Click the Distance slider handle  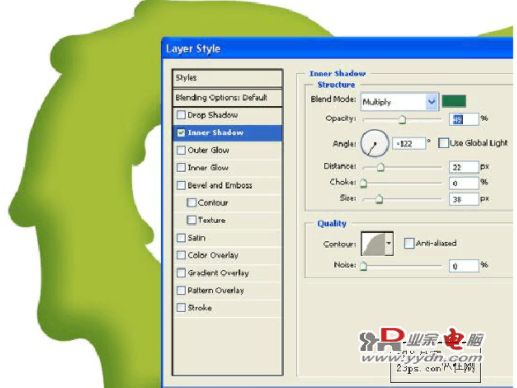[x=380, y=167]
